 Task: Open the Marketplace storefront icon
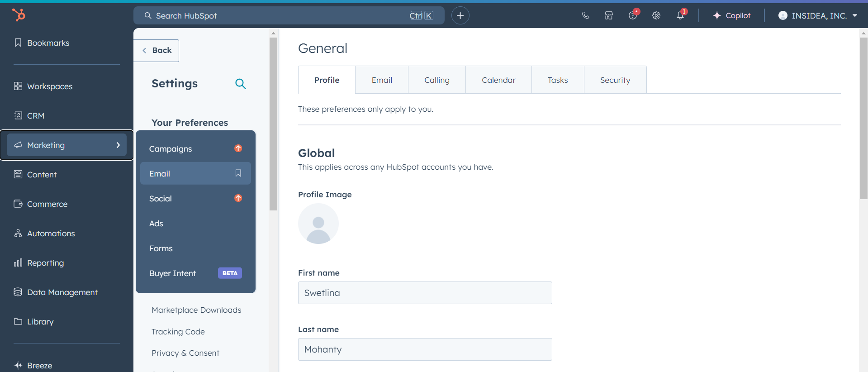click(x=609, y=15)
